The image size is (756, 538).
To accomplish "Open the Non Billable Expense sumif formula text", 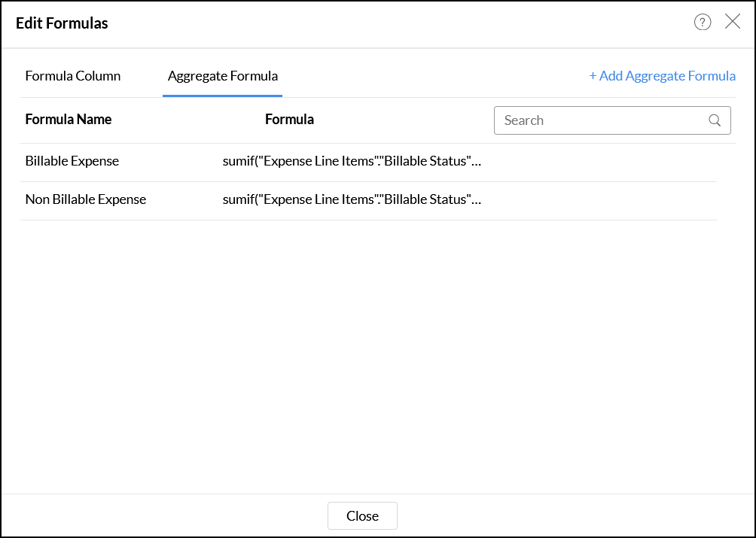I will [352, 199].
